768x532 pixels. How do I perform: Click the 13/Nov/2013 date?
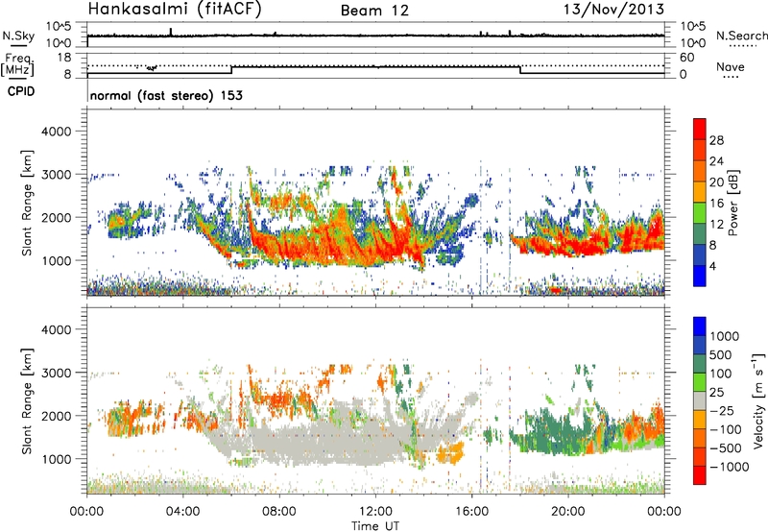tap(613, 10)
